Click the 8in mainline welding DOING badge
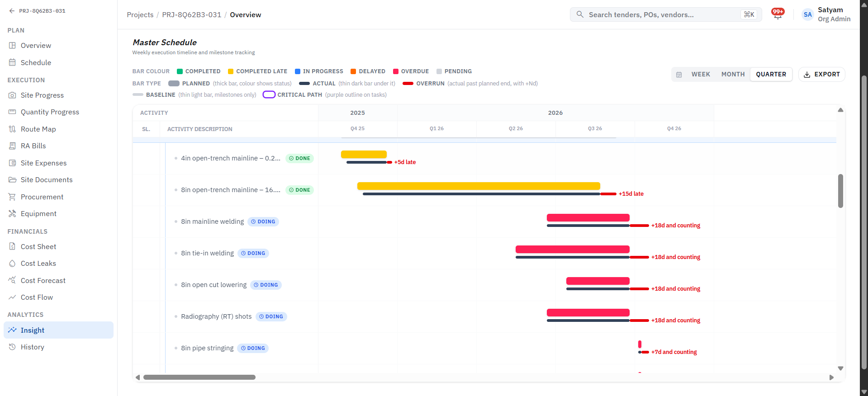The image size is (868, 396). (x=263, y=222)
